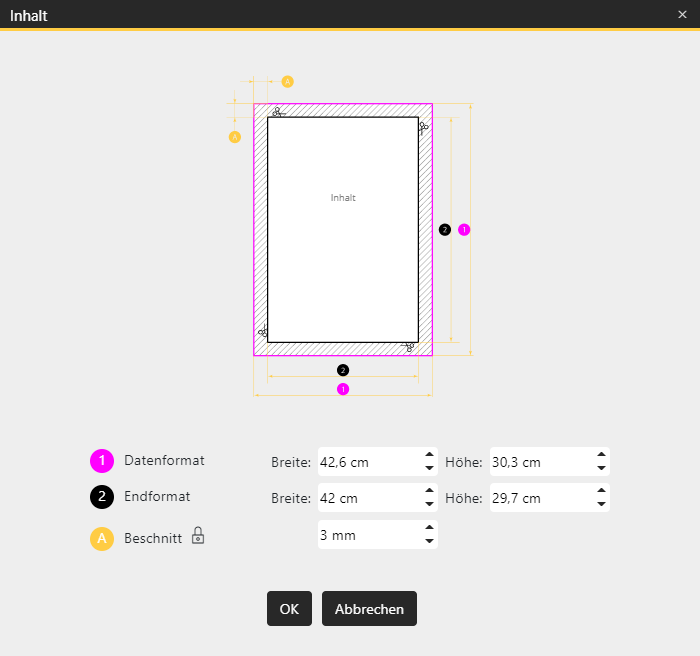Click the Endformat Höhe field showing 29,7 cm
This screenshot has width=700, height=656.
(x=540, y=498)
